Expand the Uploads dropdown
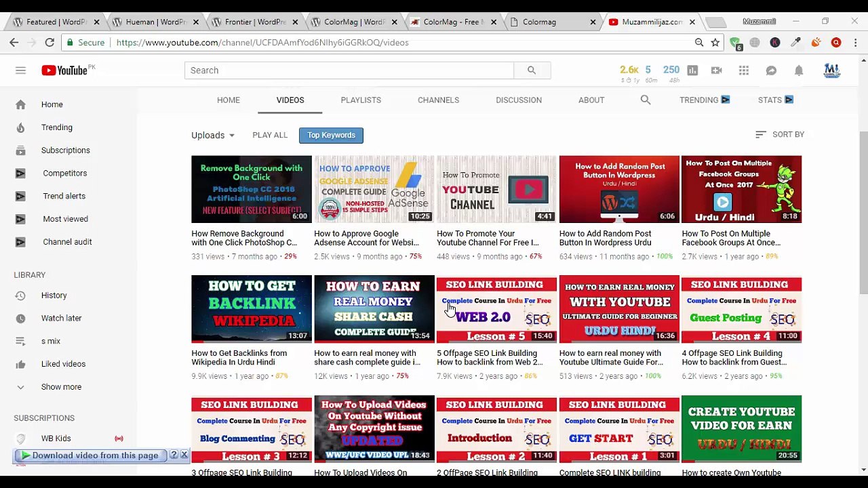This screenshot has height=488, width=868. (x=213, y=135)
